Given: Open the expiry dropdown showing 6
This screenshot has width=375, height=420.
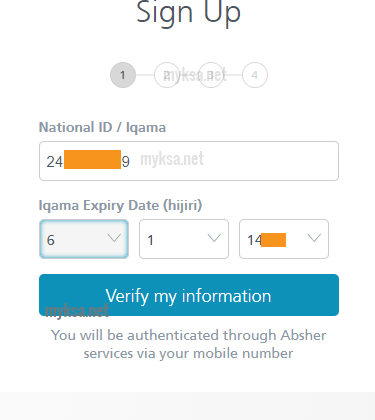Looking at the screenshot, I should [84, 239].
